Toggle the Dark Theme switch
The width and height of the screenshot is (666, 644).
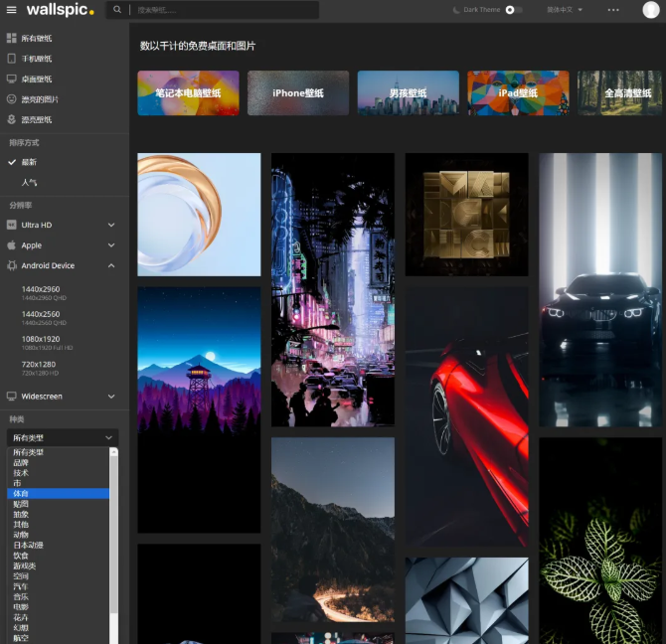[x=514, y=10]
